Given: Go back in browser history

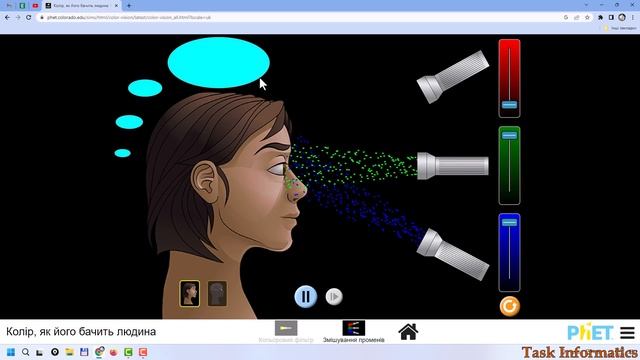Looking at the screenshot, I should point(7,18).
